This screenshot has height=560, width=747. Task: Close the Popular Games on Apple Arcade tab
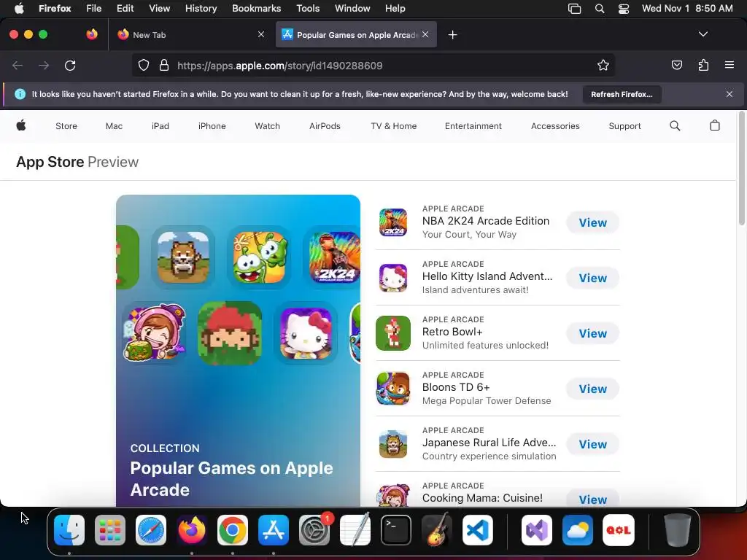point(425,34)
